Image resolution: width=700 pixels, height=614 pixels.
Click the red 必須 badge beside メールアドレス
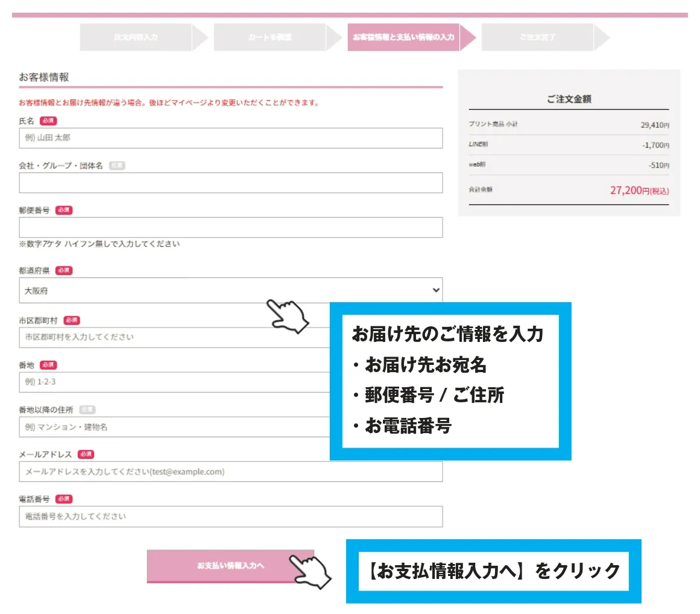pyautogui.click(x=86, y=455)
